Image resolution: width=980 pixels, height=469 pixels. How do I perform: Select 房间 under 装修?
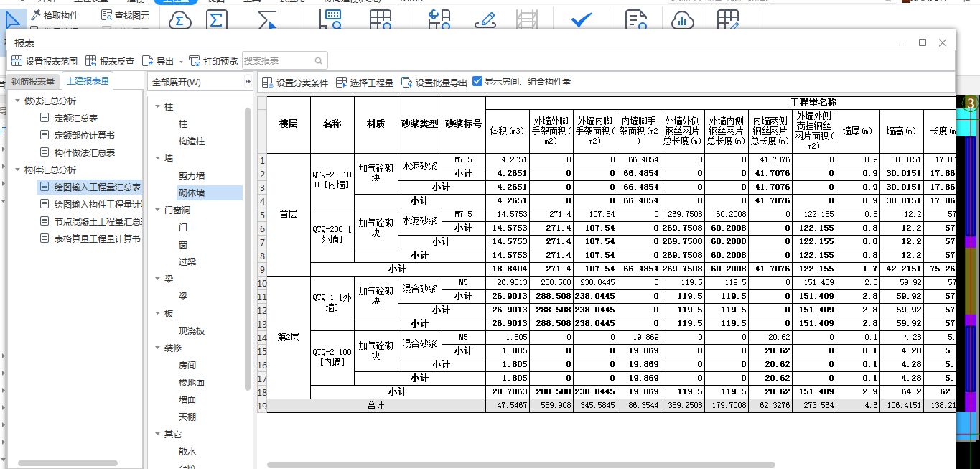187,365
